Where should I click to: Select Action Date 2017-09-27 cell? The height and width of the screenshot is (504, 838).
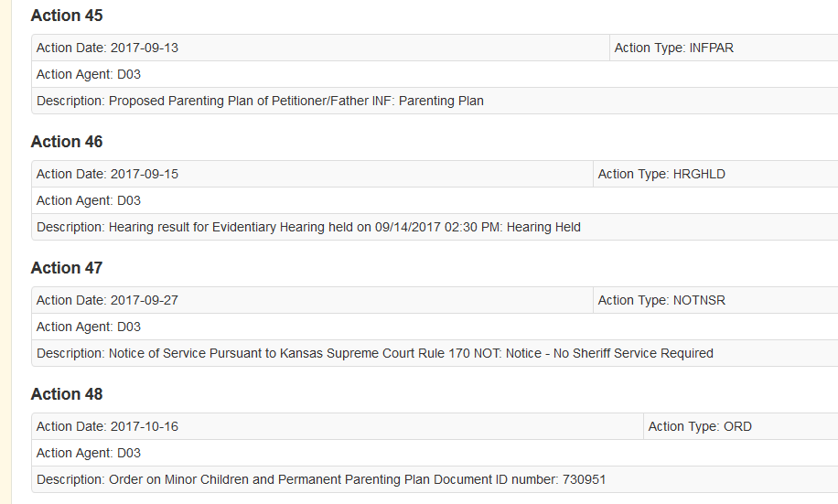(113, 300)
